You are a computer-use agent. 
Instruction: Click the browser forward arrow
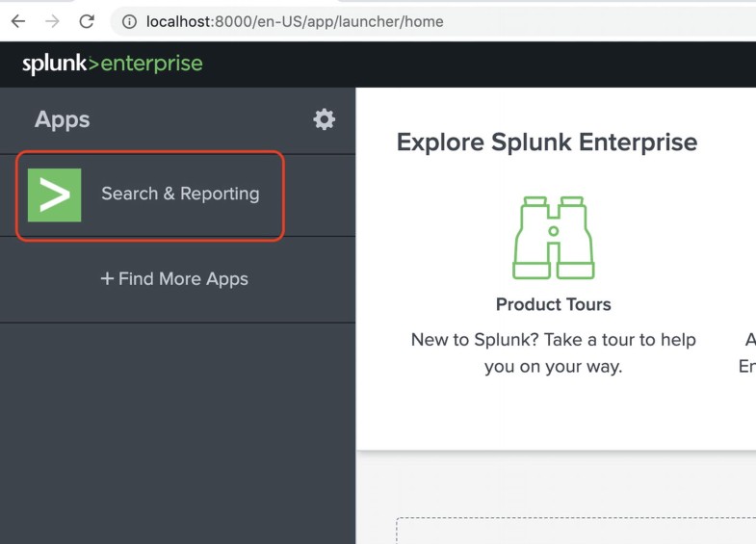tap(52, 21)
